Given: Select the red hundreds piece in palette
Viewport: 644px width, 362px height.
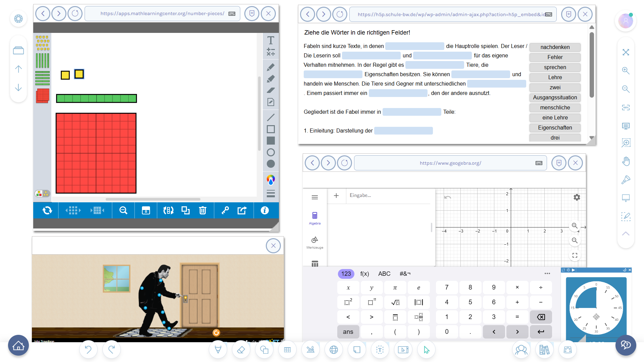Looking at the screenshot, I should click(43, 96).
